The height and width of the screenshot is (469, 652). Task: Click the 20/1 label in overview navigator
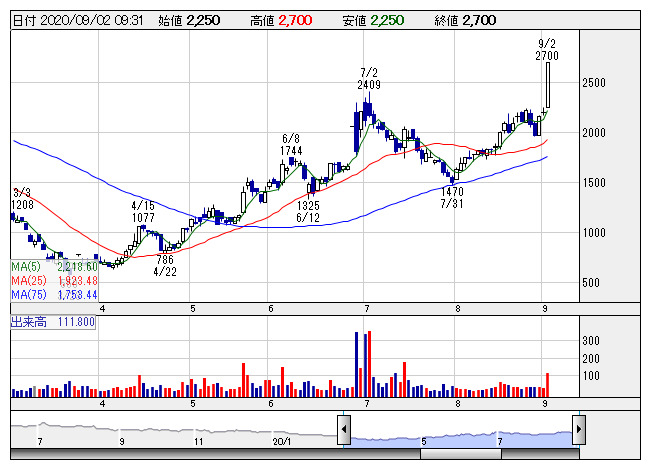pos(281,440)
